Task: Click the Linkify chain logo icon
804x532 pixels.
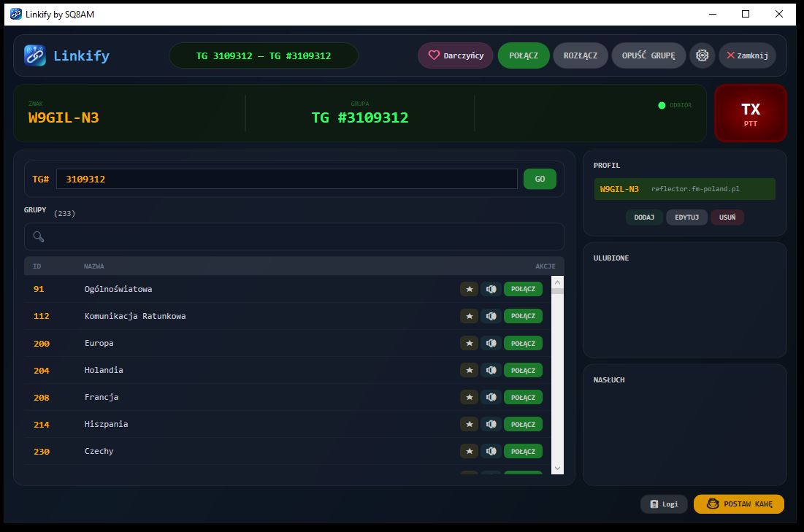Action: click(34, 55)
